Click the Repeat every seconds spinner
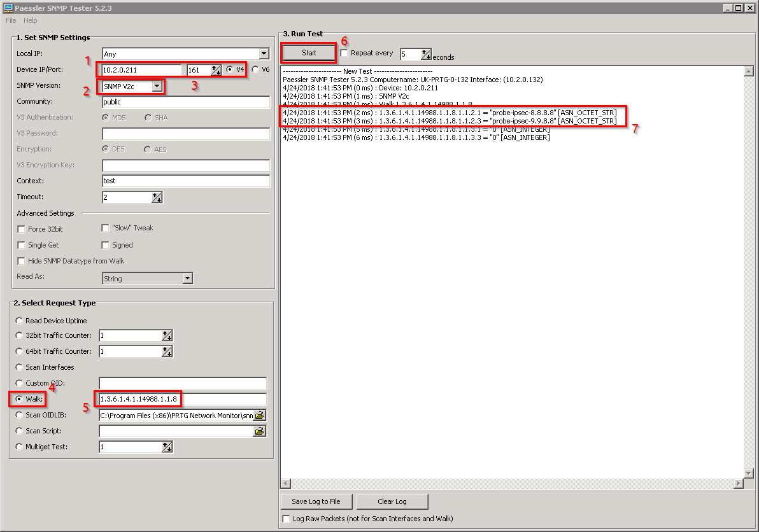This screenshot has width=759, height=532. (x=426, y=54)
